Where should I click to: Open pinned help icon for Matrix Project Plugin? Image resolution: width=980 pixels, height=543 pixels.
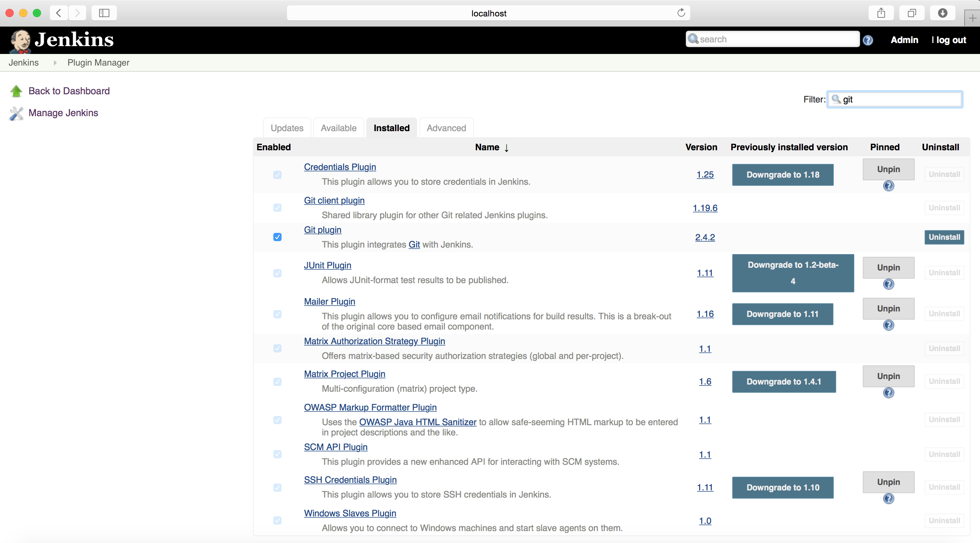tap(888, 393)
